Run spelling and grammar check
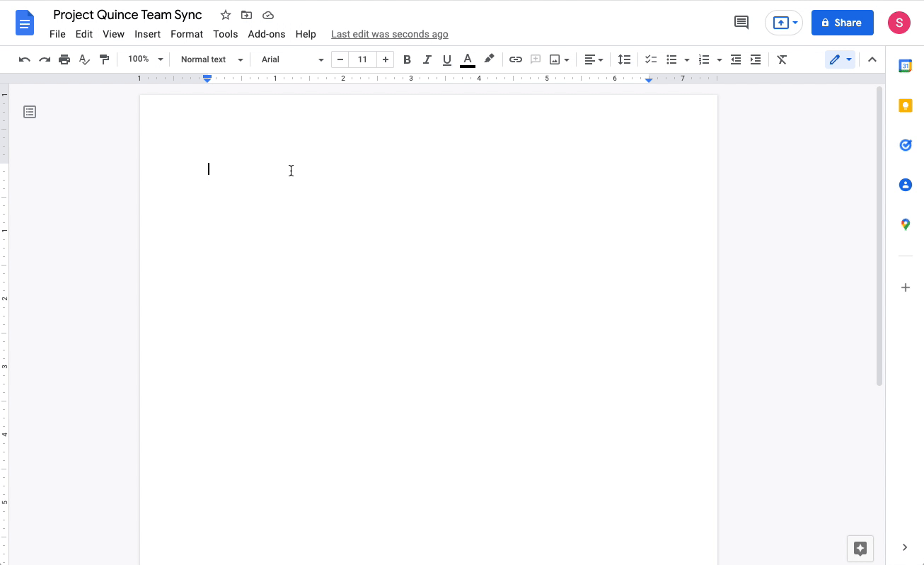 [84, 59]
